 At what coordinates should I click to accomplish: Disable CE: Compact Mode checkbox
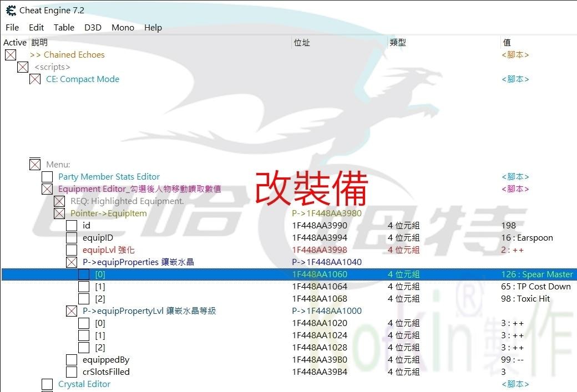[35, 79]
